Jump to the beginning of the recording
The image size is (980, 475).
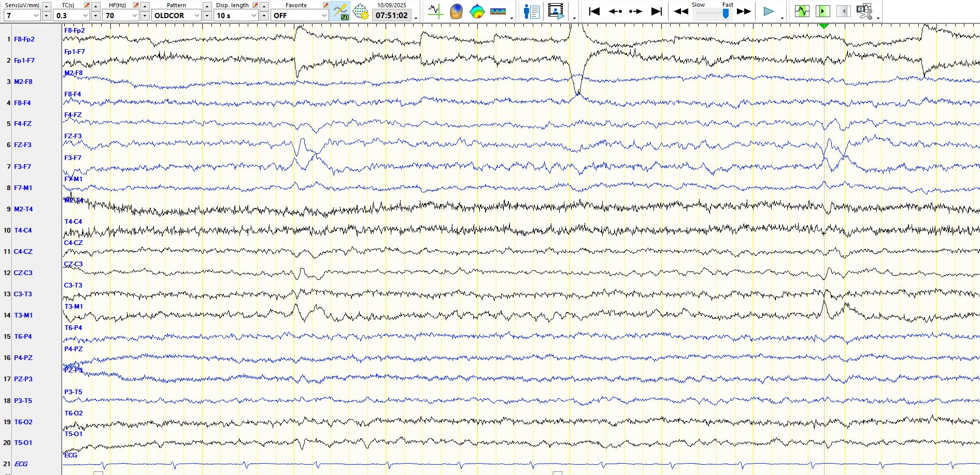click(x=594, y=11)
